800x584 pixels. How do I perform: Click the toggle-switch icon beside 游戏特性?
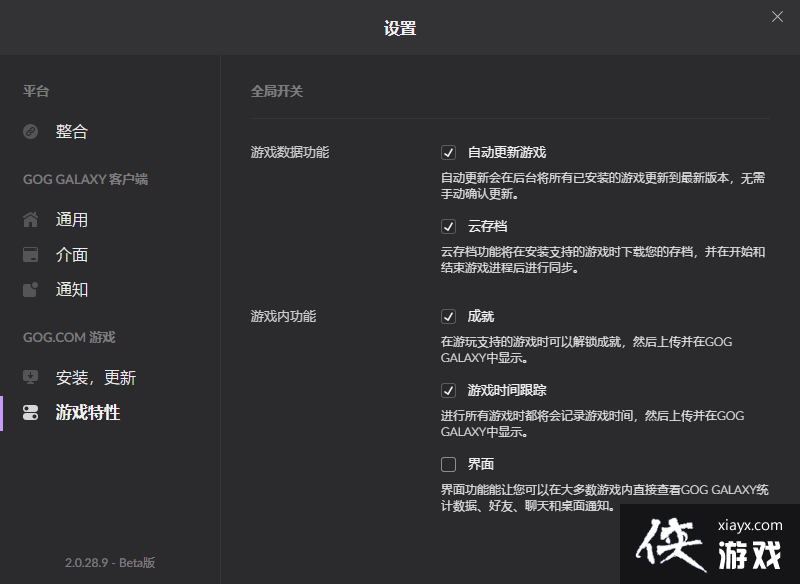(x=31, y=413)
